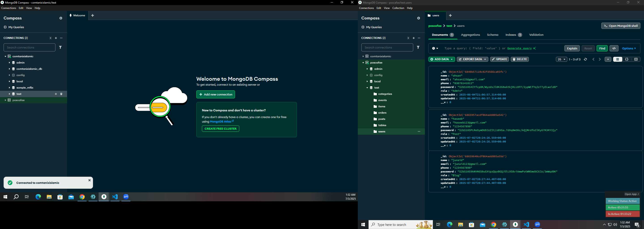Open MongoDB Atlas link
644x229 pixels.
pos(222,121)
